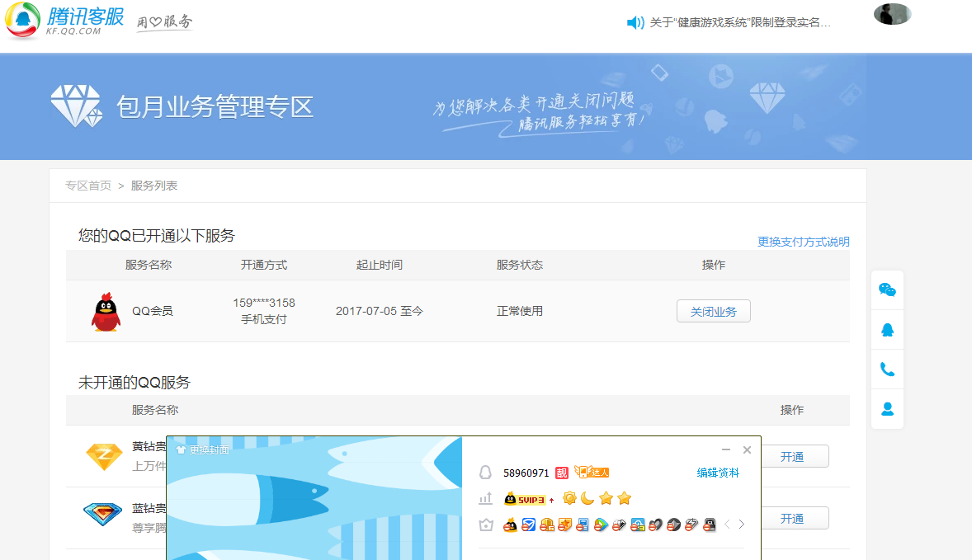Click the lightning bolt badge icon
The image size is (972, 560).
[691, 525]
